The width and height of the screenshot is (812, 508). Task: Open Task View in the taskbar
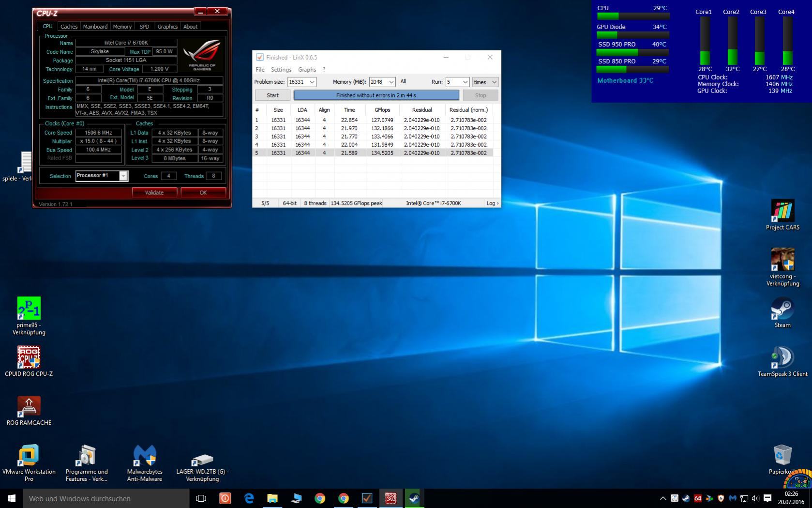click(201, 498)
